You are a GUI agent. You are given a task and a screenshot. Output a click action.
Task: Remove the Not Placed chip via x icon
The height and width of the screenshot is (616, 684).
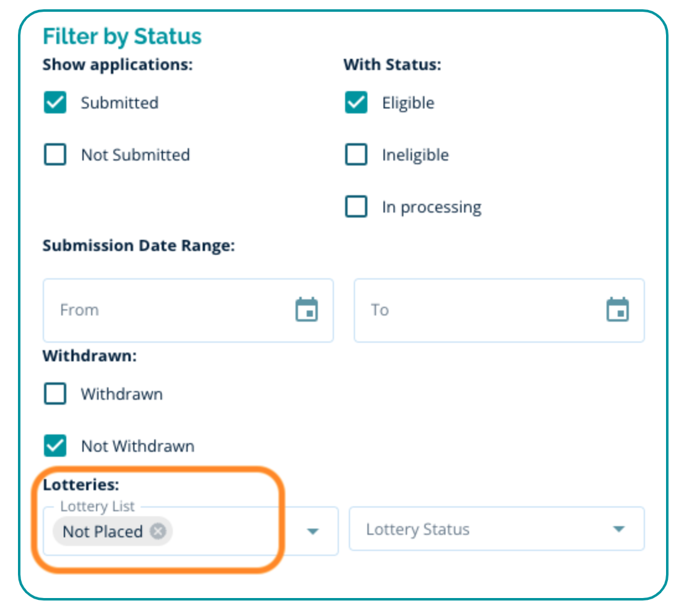(159, 531)
